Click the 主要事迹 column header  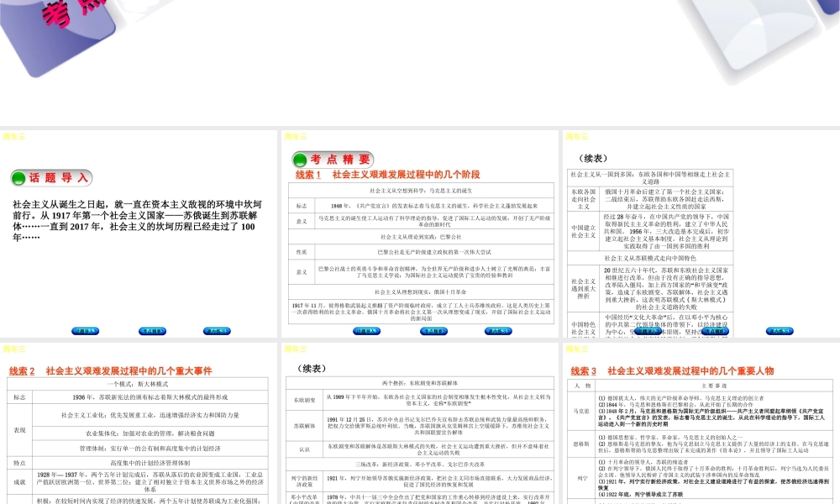(x=714, y=386)
